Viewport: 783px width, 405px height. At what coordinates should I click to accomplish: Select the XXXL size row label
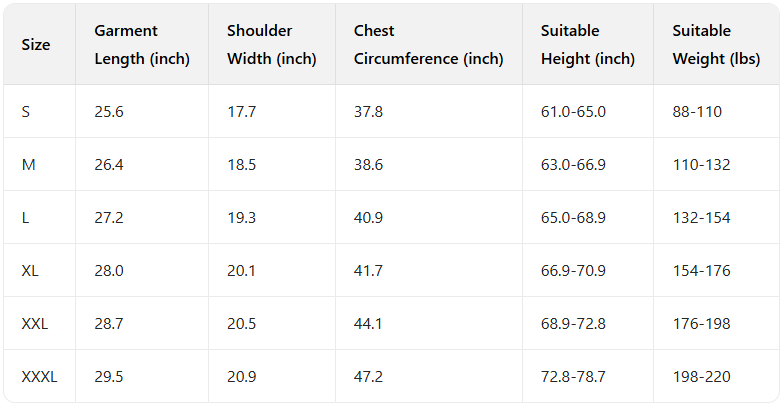coord(40,377)
